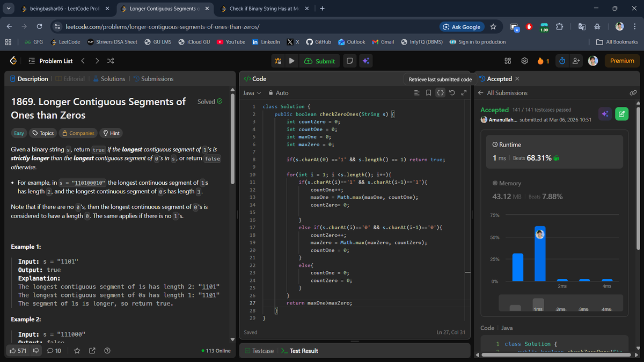Switch to the Description tab
The width and height of the screenshot is (644, 362).
[30, 78]
